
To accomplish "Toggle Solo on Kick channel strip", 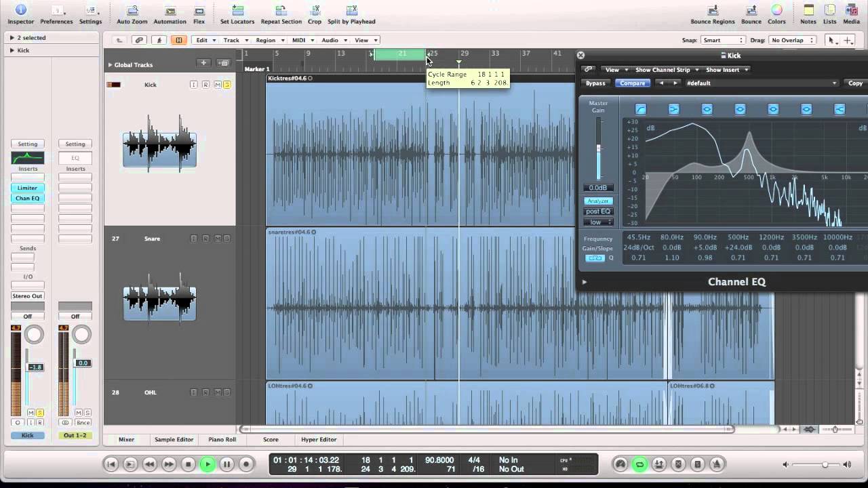I will click(40, 413).
